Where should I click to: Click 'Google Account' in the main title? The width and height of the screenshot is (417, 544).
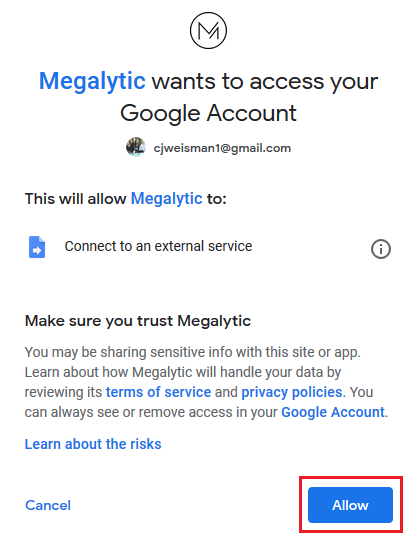coord(208,113)
